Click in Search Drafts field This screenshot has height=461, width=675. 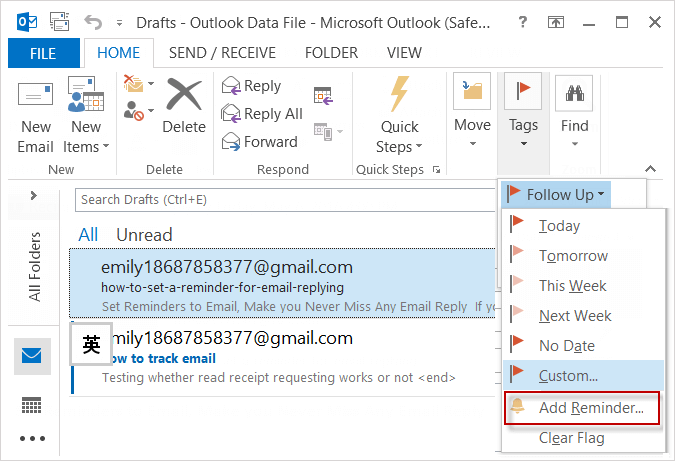(x=285, y=200)
